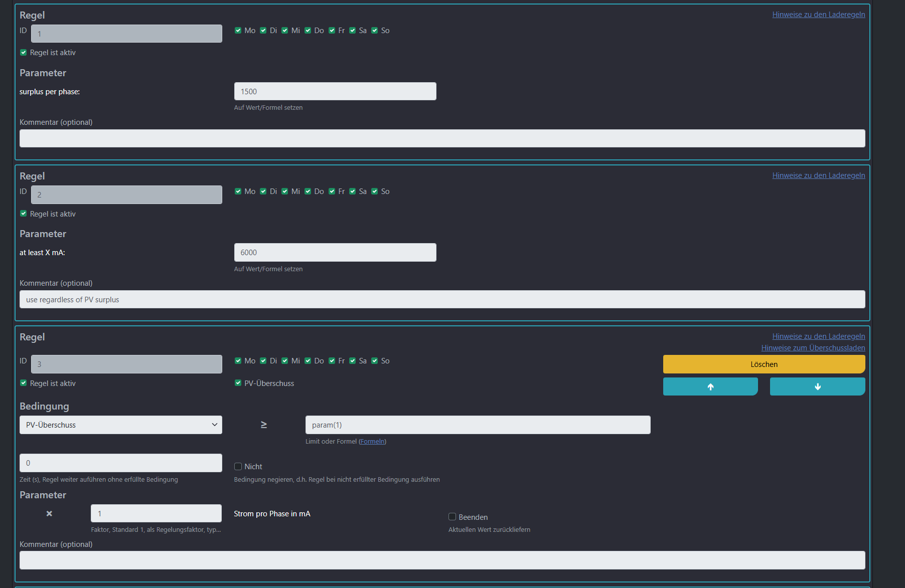Toggle the Nicht negate condition checkbox
The image size is (905, 588).
238,467
